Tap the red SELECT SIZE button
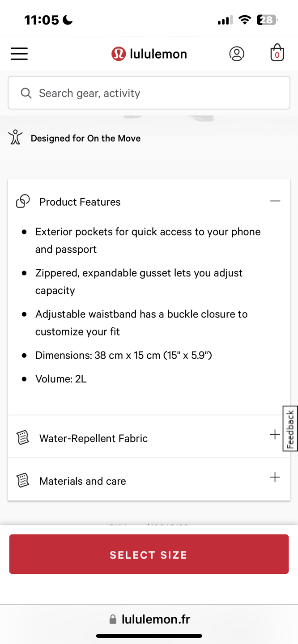This screenshot has height=644, width=298. [x=149, y=554]
